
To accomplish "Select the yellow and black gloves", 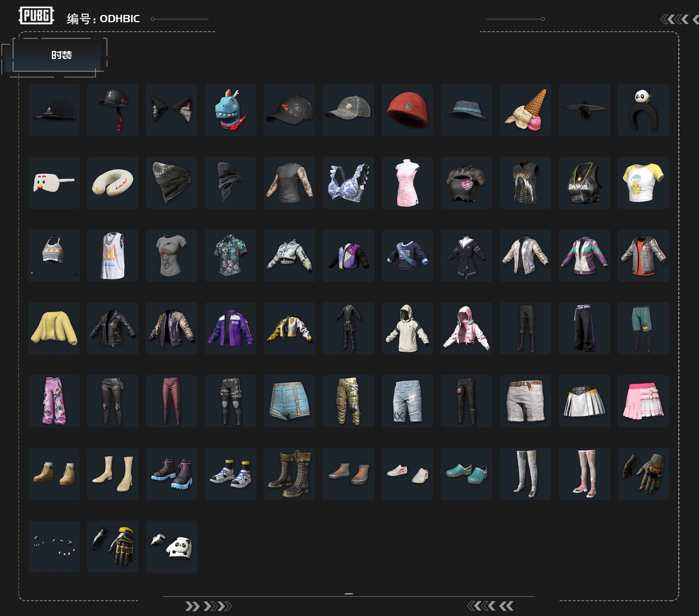I will tap(112, 547).
